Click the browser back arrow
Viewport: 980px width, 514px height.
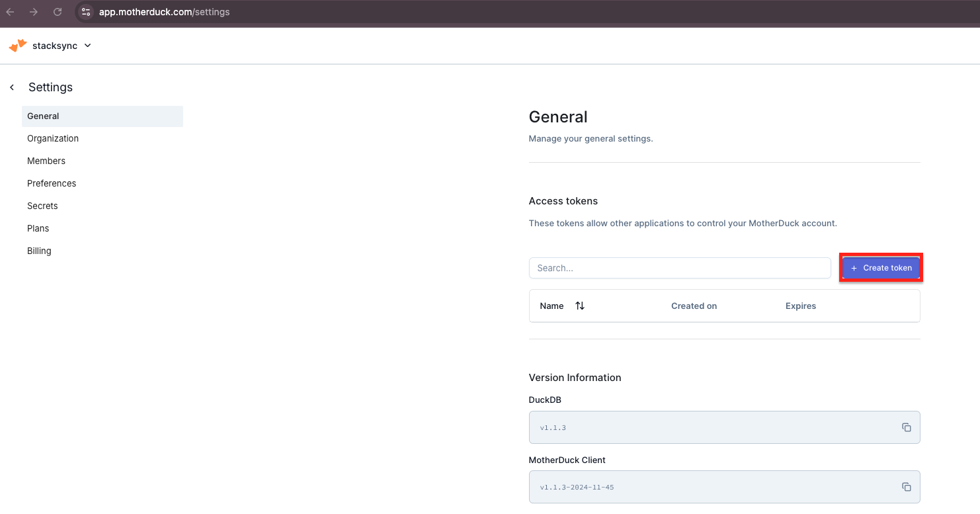click(11, 12)
